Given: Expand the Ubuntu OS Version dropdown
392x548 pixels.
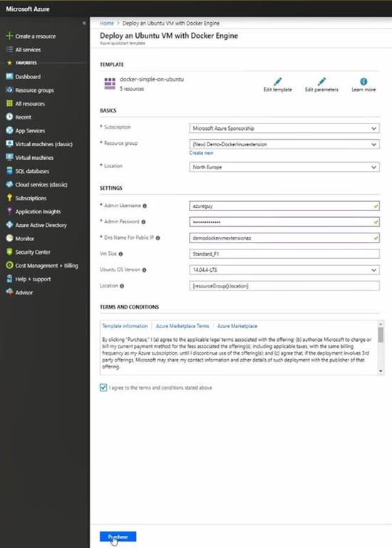Looking at the screenshot, I should [284, 270].
